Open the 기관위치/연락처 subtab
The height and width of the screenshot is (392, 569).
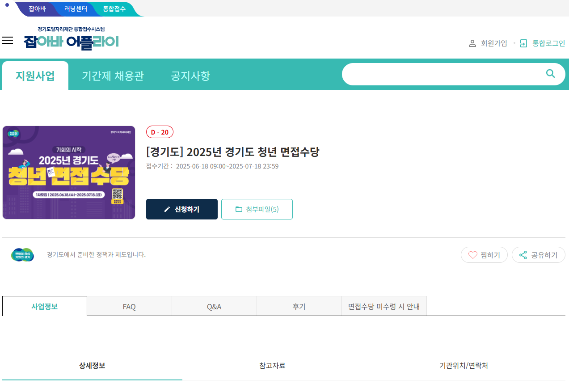click(x=464, y=365)
